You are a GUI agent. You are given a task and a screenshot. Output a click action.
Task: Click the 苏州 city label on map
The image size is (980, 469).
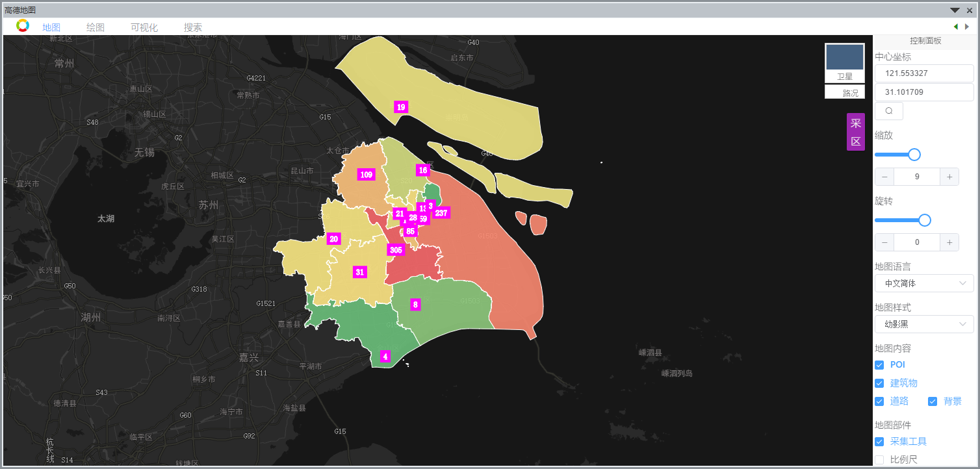coord(209,205)
